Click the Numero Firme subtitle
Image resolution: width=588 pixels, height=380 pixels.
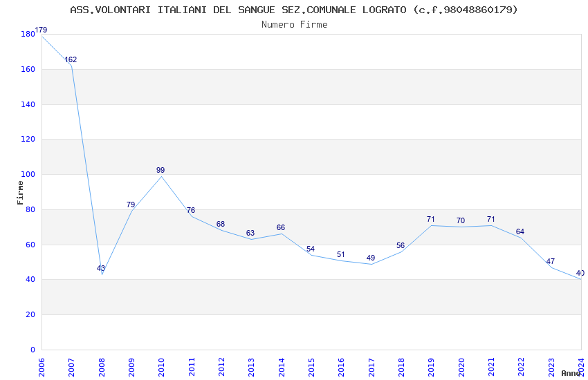pos(294,25)
